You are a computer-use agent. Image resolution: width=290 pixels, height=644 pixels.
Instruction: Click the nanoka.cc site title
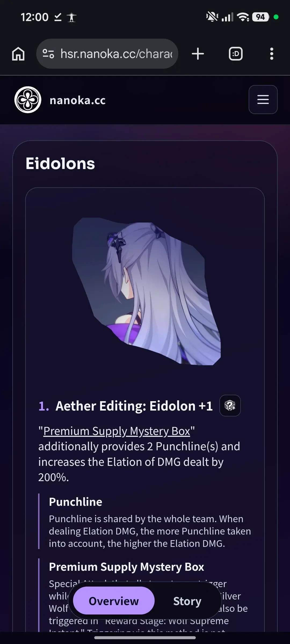pyautogui.click(x=78, y=100)
